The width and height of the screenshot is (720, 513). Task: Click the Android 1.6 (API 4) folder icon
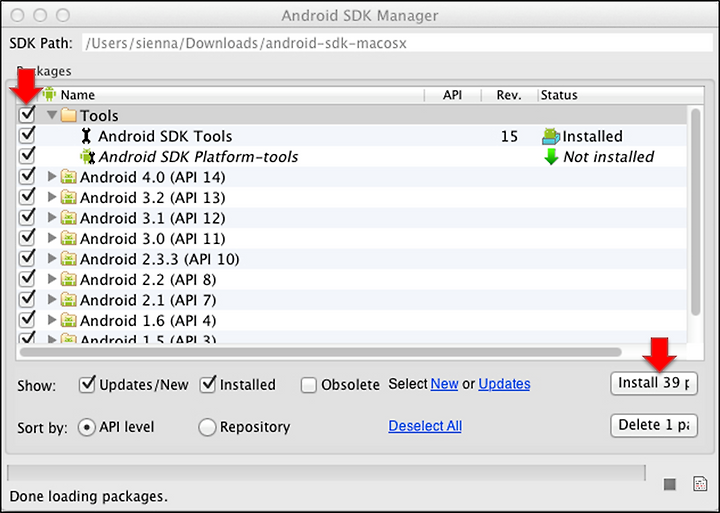pos(68,320)
